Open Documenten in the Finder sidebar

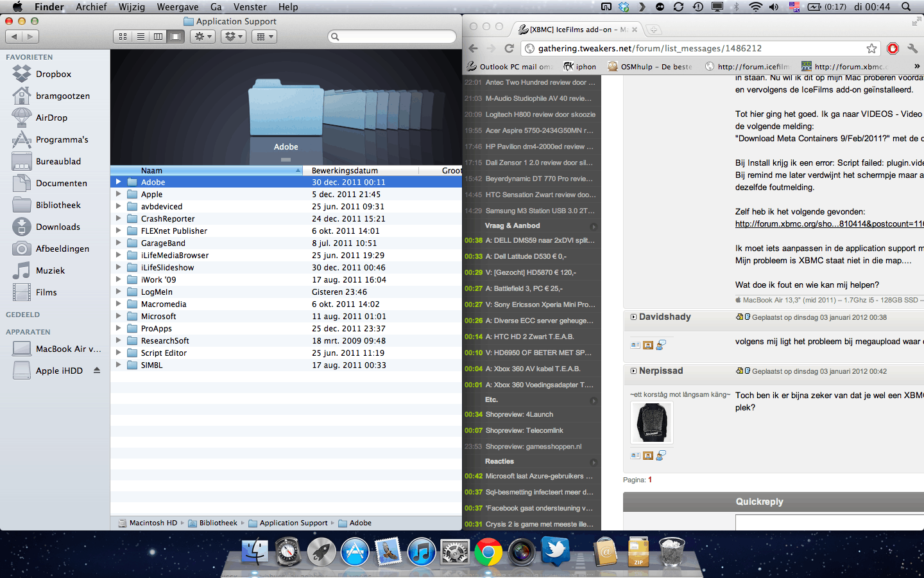pyautogui.click(x=61, y=183)
